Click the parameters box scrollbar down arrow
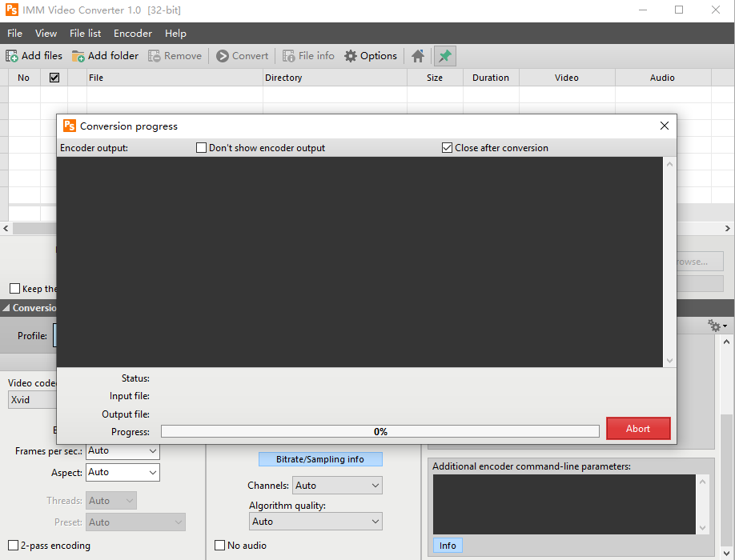This screenshot has width=735, height=560. tap(702, 528)
